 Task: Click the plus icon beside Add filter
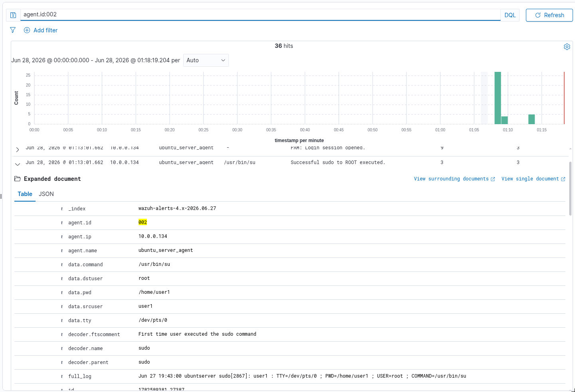27,30
